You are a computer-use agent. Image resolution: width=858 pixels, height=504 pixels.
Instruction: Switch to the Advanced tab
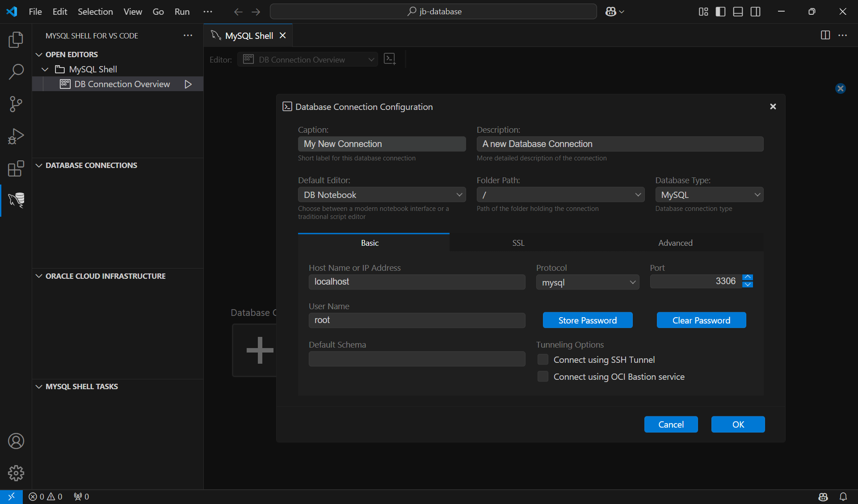click(675, 243)
